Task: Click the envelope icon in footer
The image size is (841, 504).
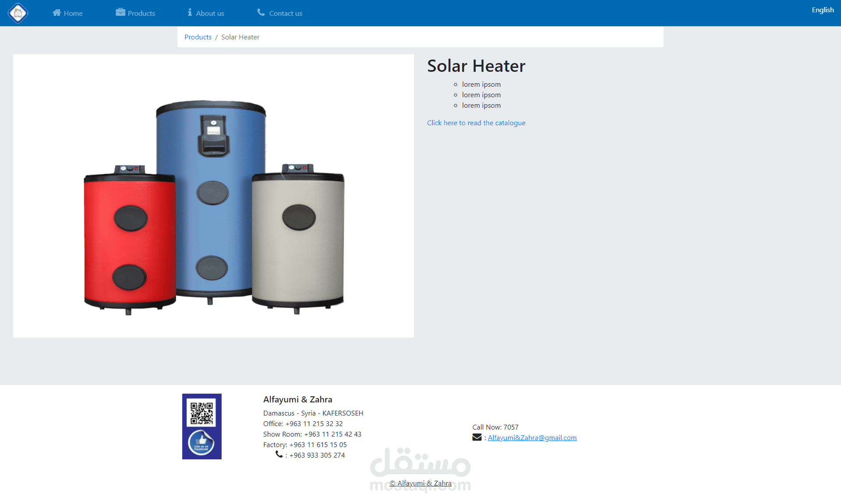Action: 477,437
